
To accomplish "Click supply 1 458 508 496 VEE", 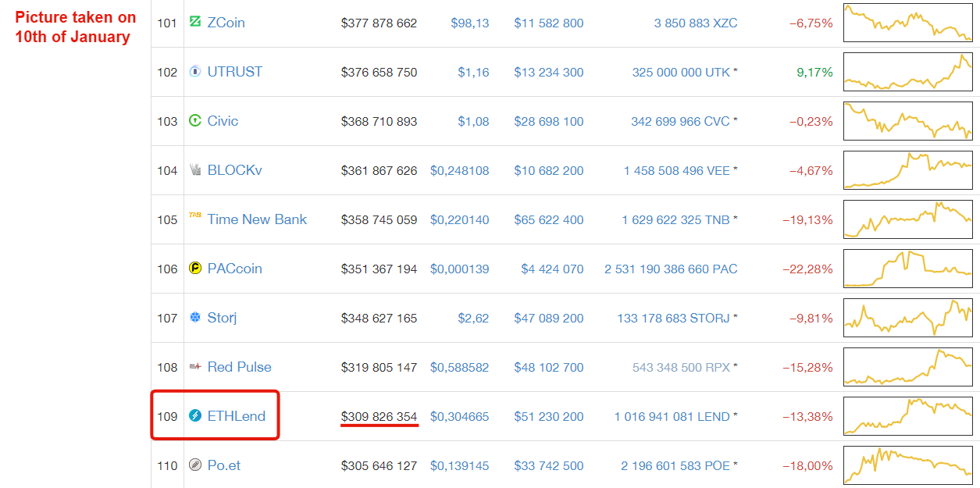I will [677, 171].
